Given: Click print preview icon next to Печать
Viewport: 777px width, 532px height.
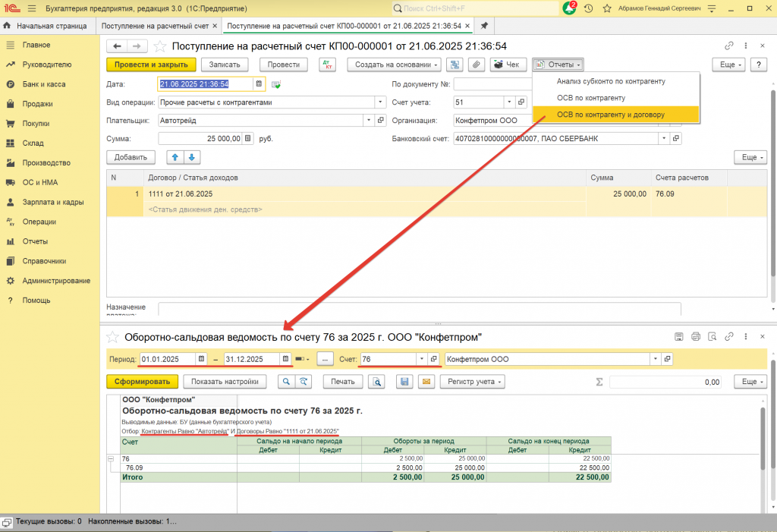Looking at the screenshot, I should 377,382.
